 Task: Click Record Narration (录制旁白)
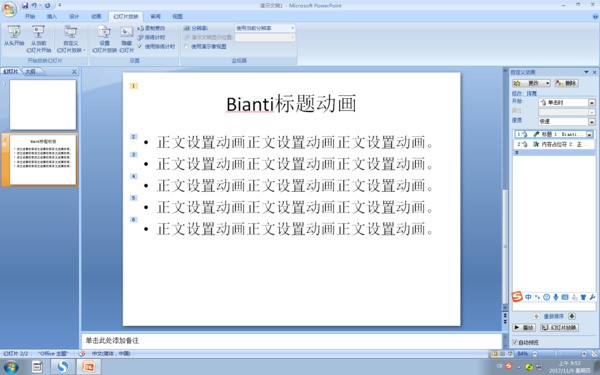coord(152,28)
